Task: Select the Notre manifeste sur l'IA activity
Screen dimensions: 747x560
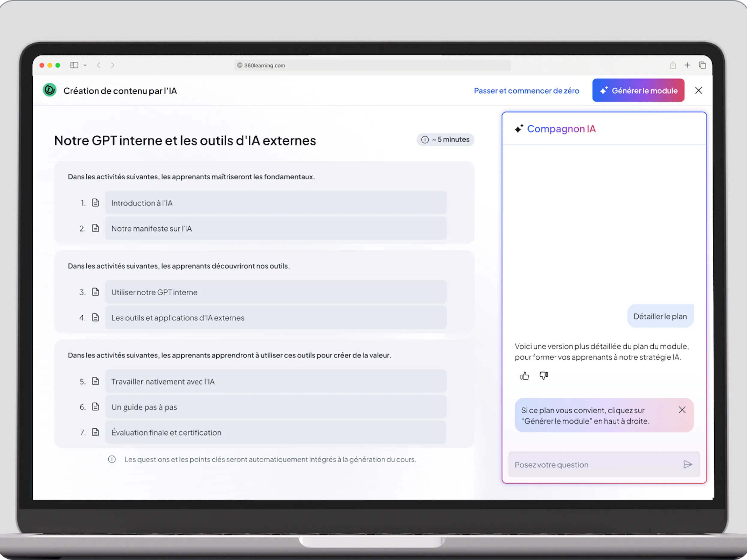Action: tap(276, 229)
